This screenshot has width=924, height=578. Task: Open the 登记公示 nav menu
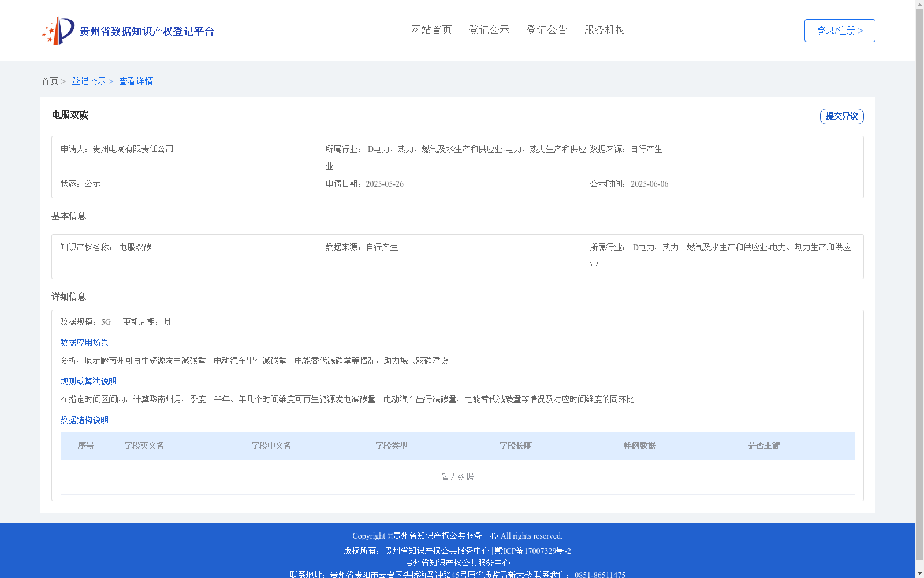pyautogui.click(x=489, y=29)
